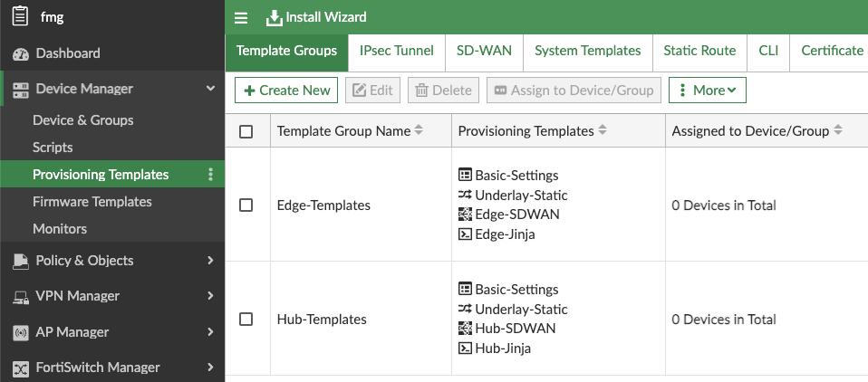The height and width of the screenshot is (382, 868).
Task: Open Monitors in the sidebar
Action: 60,228
